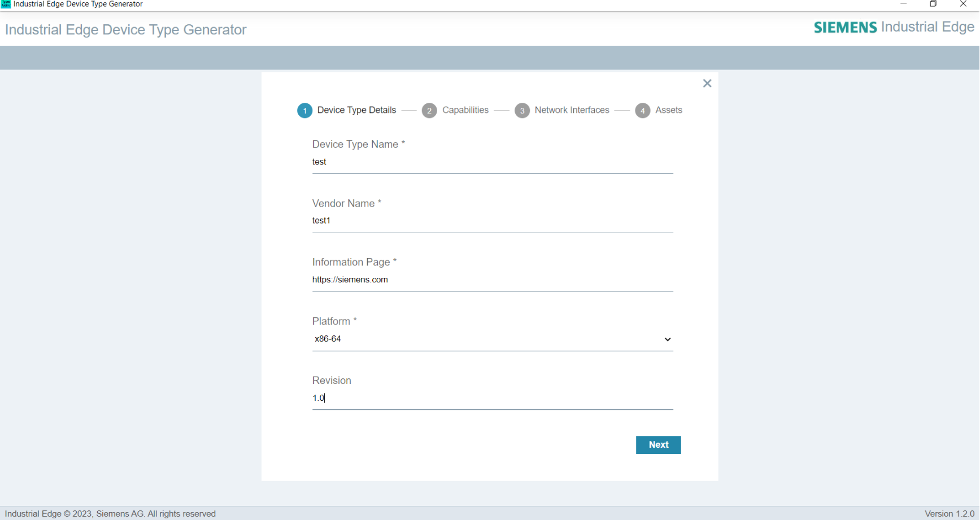Click the SIEMENS Industrial Edge logo
980x520 pixels.
893,27
